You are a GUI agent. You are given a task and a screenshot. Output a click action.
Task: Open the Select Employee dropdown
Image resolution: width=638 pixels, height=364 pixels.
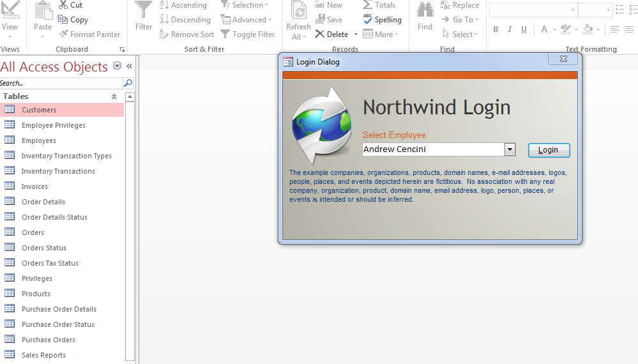[510, 149]
